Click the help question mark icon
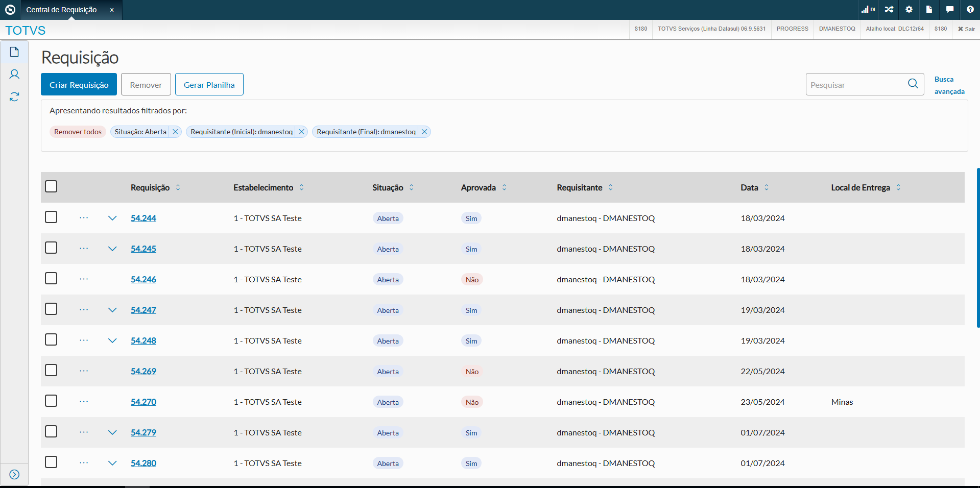 [x=970, y=10]
